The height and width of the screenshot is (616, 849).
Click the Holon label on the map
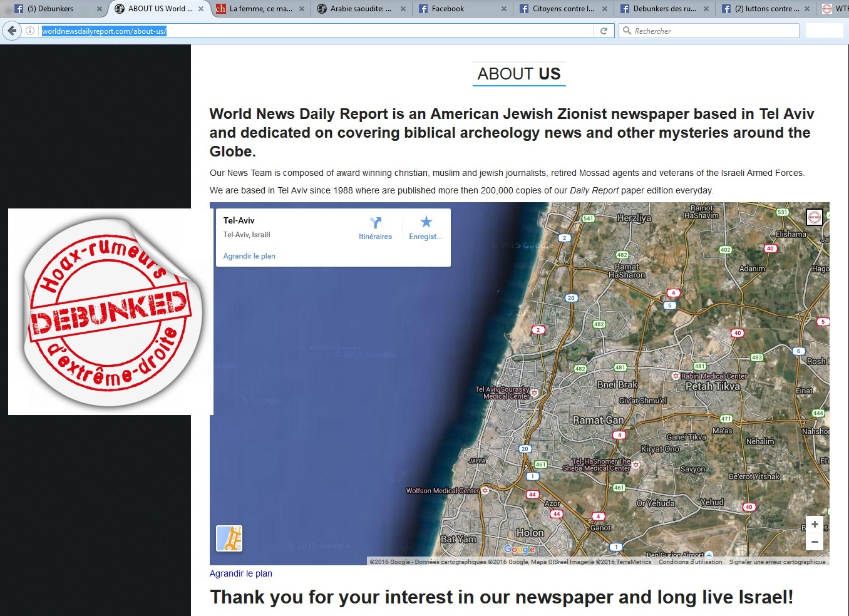(530, 533)
